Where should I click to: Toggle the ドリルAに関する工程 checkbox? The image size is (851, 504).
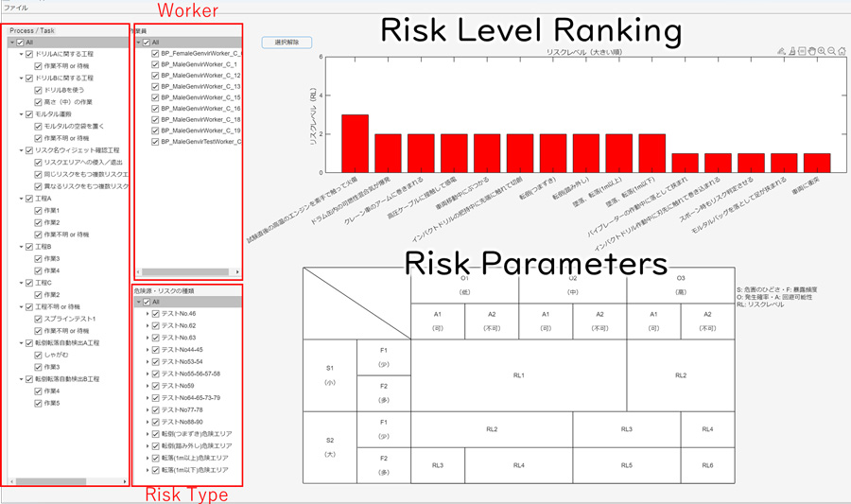coord(29,54)
